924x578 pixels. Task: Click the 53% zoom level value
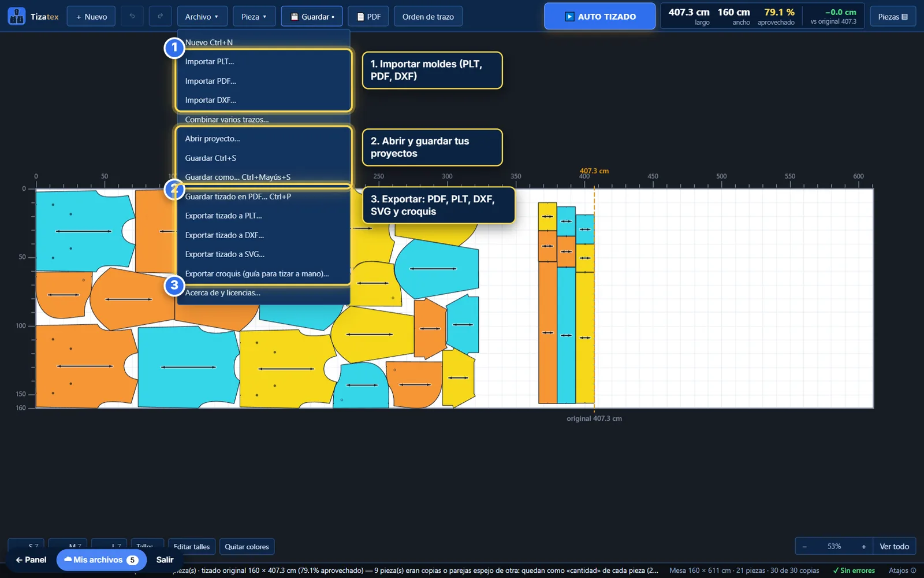point(834,546)
